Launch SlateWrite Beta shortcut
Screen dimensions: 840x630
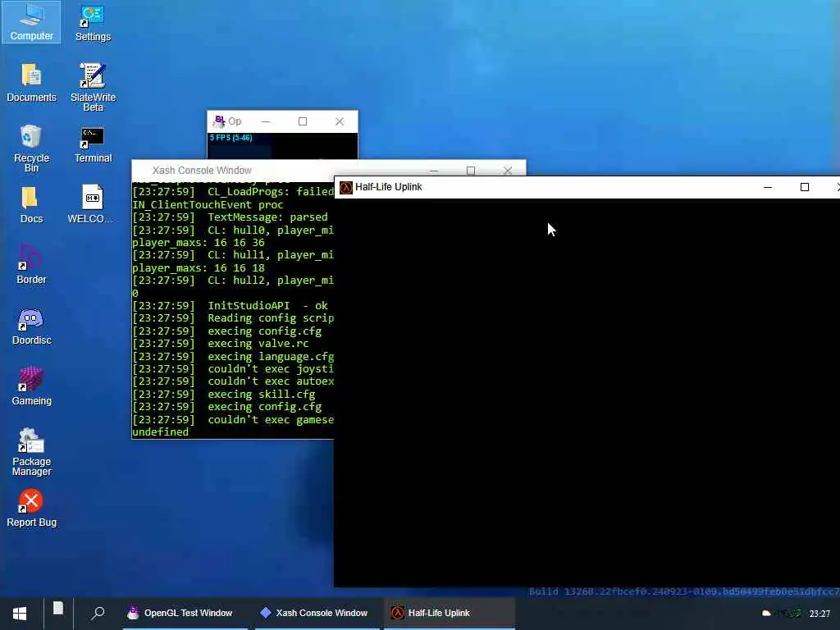click(x=93, y=87)
